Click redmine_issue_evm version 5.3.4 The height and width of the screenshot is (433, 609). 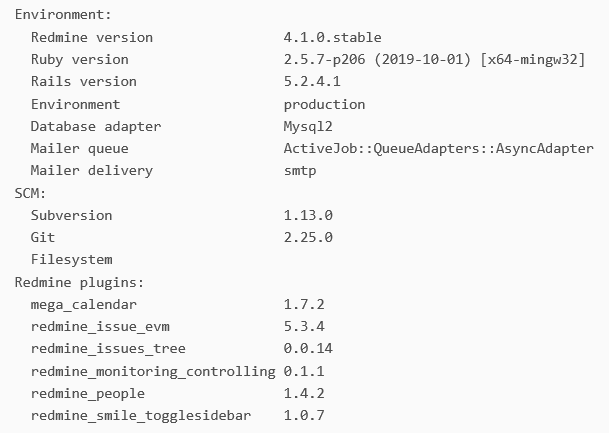tap(304, 326)
